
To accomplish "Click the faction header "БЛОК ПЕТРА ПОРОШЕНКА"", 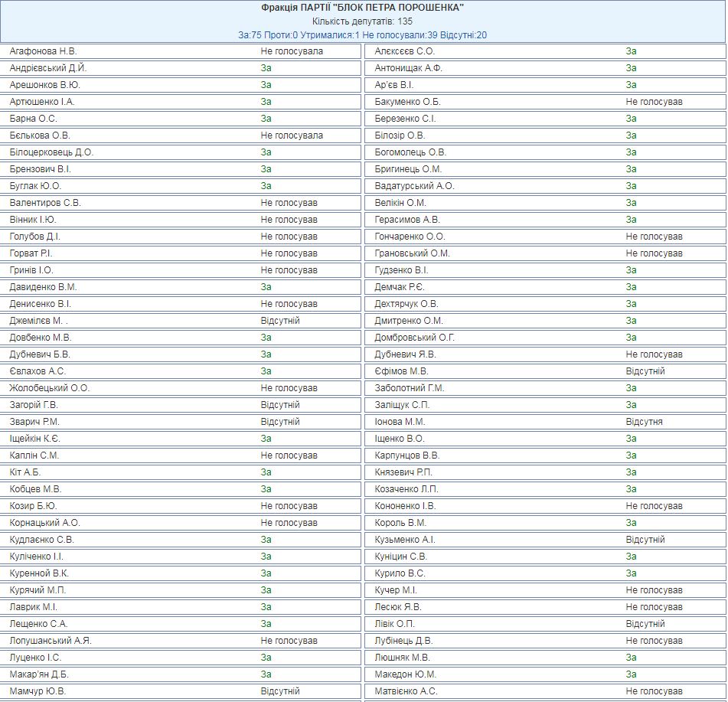I will pyautogui.click(x=363, y=8).
